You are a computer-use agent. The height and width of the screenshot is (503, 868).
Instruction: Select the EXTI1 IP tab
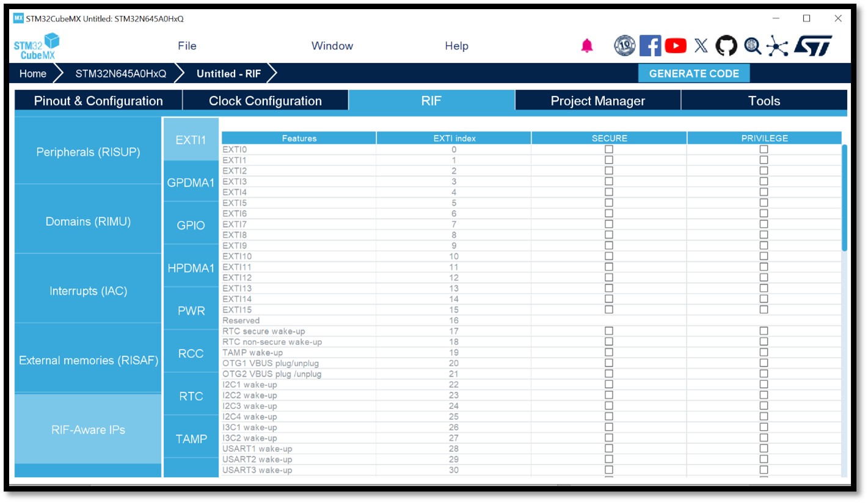point(191,140)
